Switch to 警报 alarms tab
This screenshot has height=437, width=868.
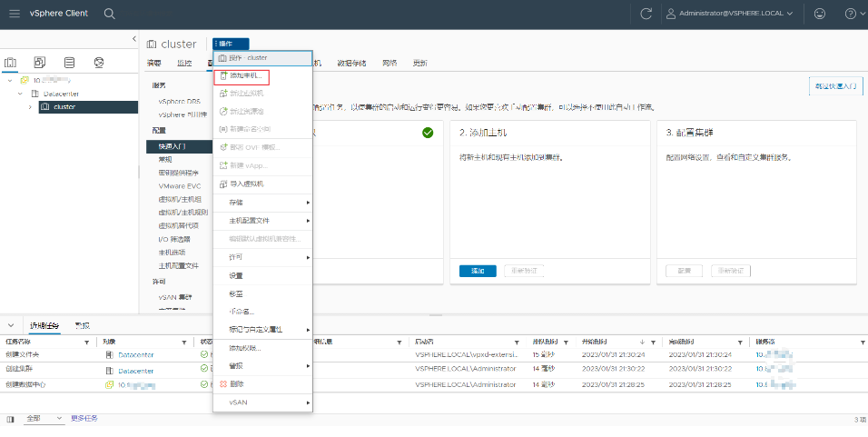tap(82, 325)
